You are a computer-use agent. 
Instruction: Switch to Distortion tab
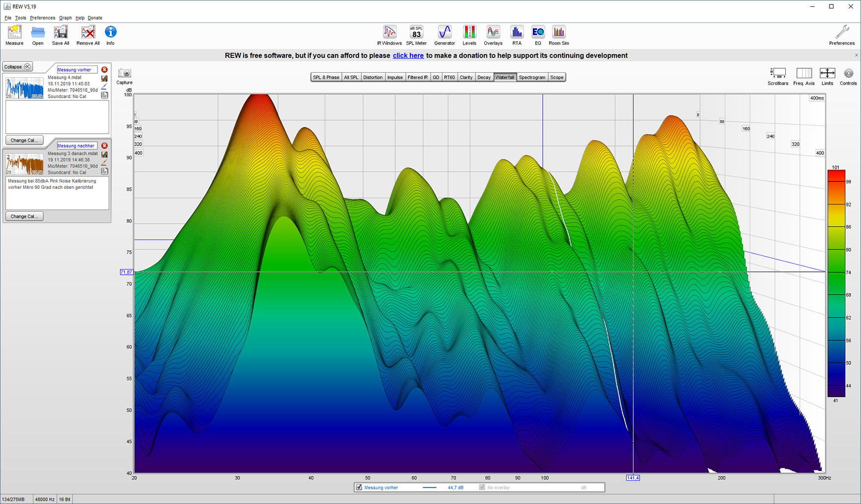[372, 77]
